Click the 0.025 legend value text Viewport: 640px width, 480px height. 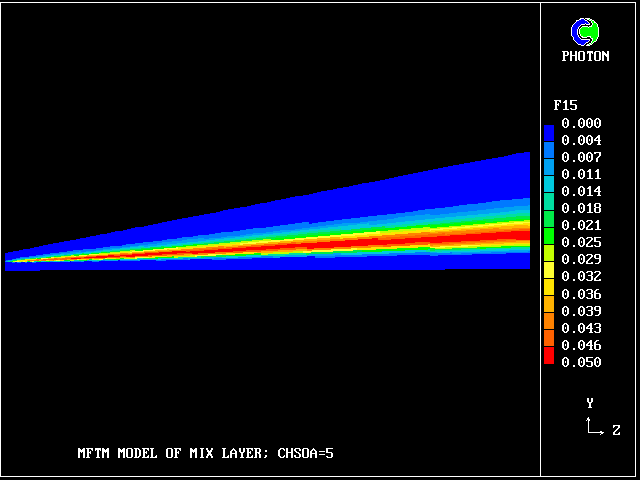(x=581, y=242)
